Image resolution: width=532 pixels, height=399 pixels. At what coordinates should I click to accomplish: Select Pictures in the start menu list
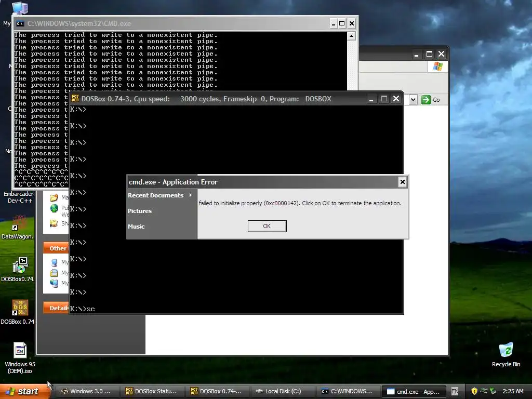[x=140, y=211]
